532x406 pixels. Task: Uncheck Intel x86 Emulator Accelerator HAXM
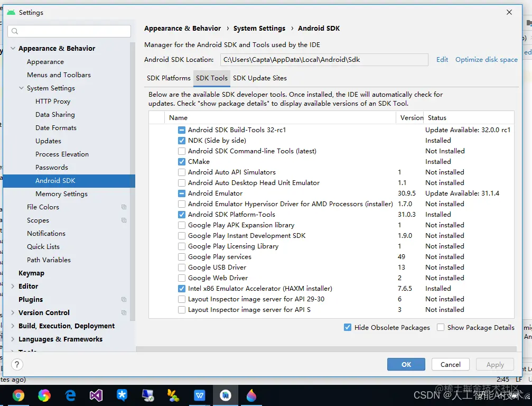(x=182, y=289)
